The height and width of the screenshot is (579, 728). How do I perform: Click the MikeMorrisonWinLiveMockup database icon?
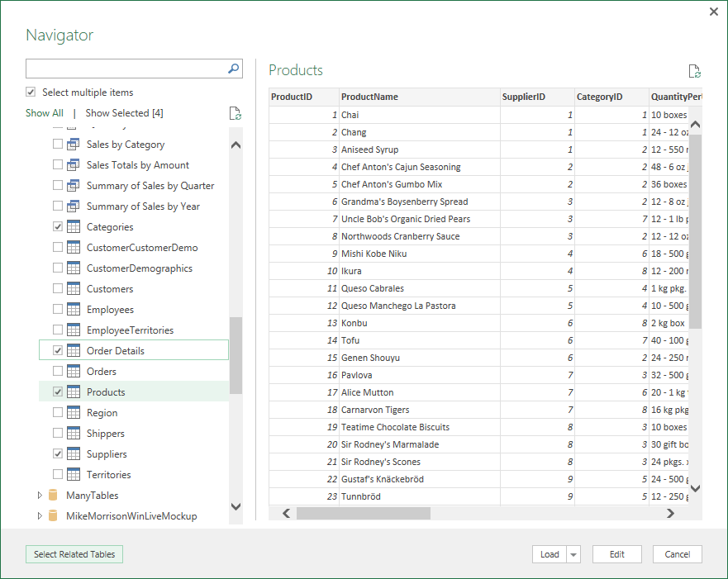click(54, 516)
